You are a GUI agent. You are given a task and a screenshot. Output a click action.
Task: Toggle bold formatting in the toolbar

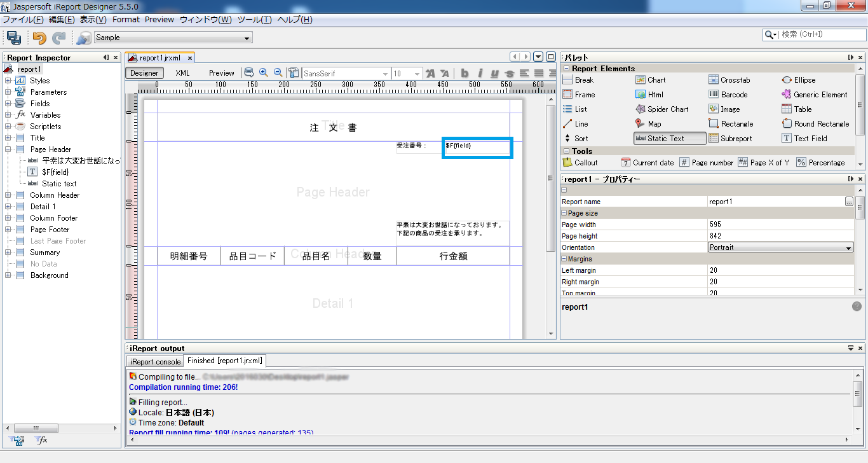(x=465, y=73)
